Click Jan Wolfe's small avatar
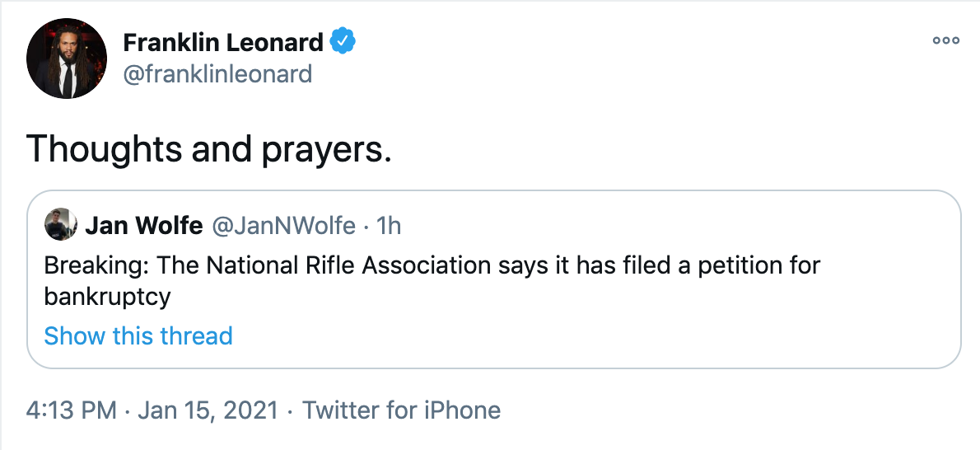 (x=60, y=225)
